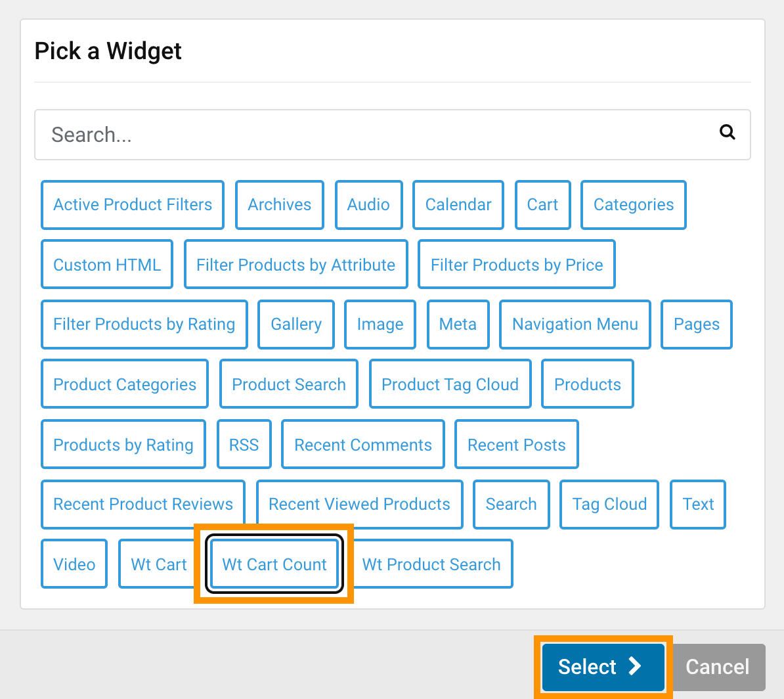Choose the Product Tag Cloud widget

pos(450,384)
